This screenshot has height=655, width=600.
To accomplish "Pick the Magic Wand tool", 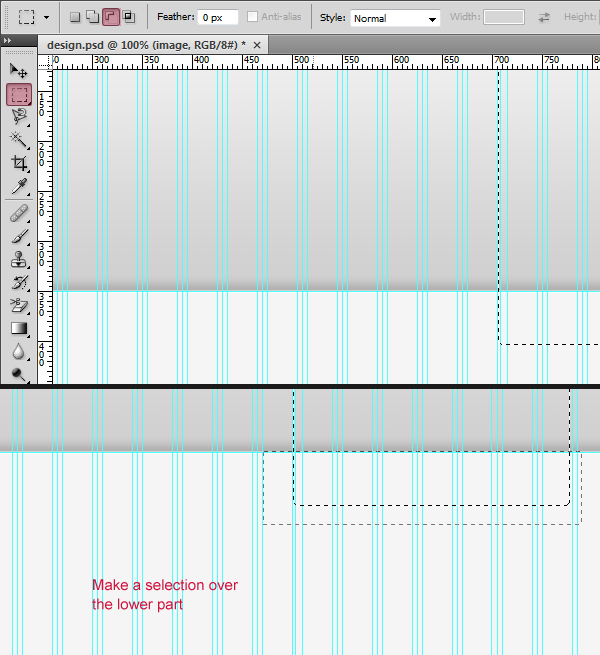I will click(18, 139).
